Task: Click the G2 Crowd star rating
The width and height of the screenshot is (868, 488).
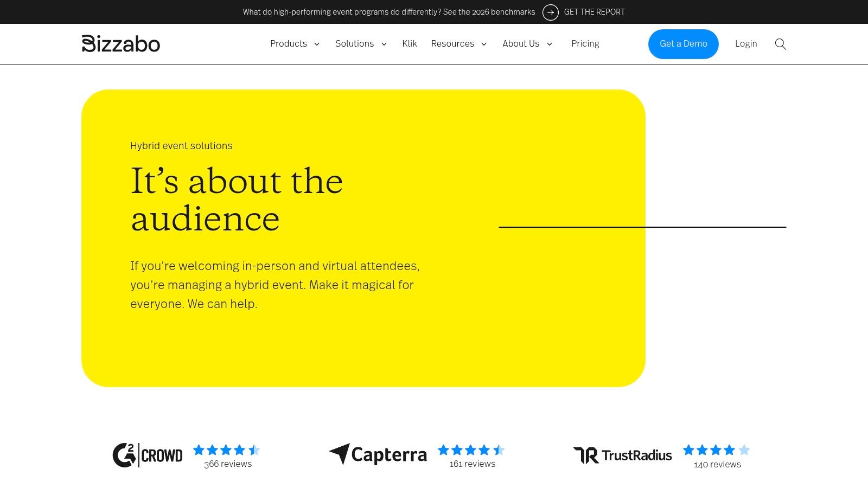Action: click(x=227, y=450)
